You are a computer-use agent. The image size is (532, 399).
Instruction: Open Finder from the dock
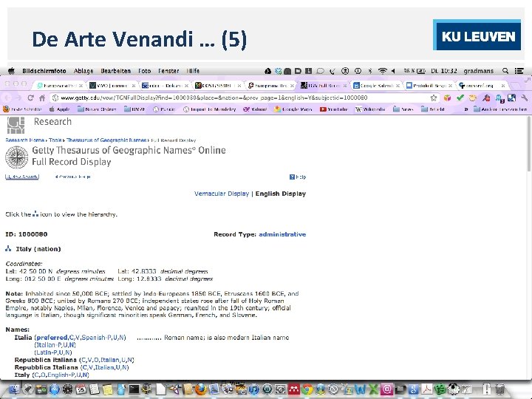tap(14, 389)
